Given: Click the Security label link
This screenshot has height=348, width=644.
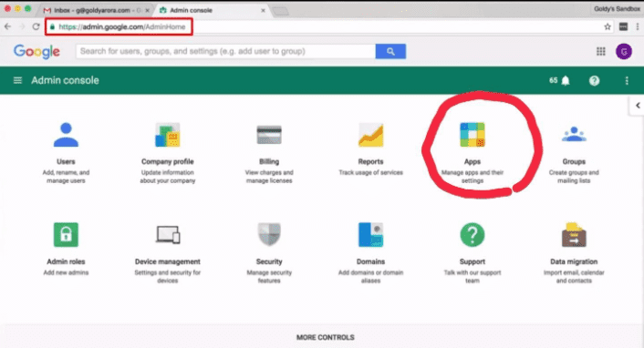Looking at the screenshot, I should click(x=269, y=261).
